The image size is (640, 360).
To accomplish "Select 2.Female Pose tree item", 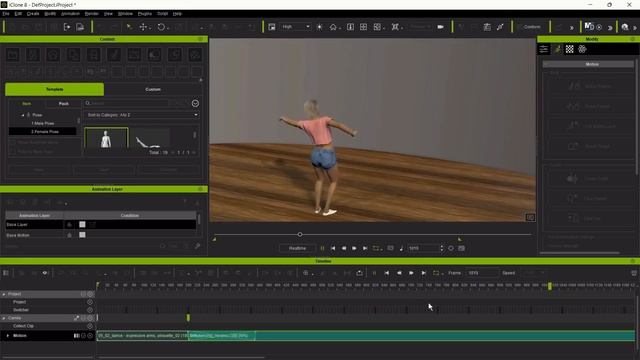I will pos(42,131).
